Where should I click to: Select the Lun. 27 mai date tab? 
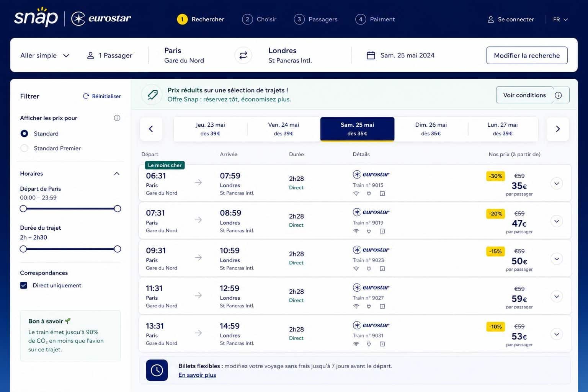503,129
